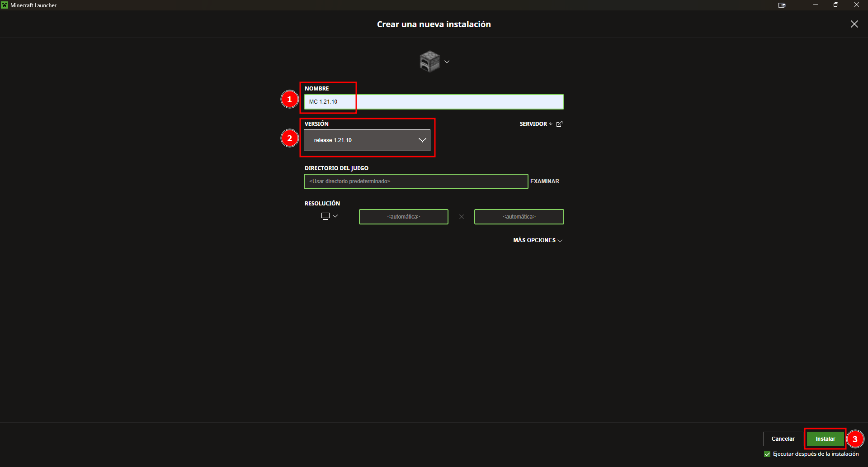Click the external link icon beside SERVIDOR
Viewport: 868px width, 467px height.
(559, 124)
